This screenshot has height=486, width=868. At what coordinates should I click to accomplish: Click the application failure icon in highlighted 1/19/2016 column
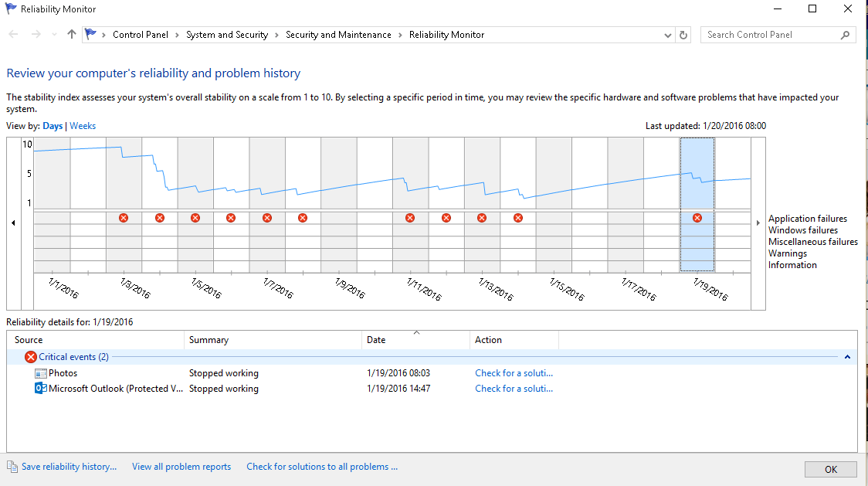point(697,218)
